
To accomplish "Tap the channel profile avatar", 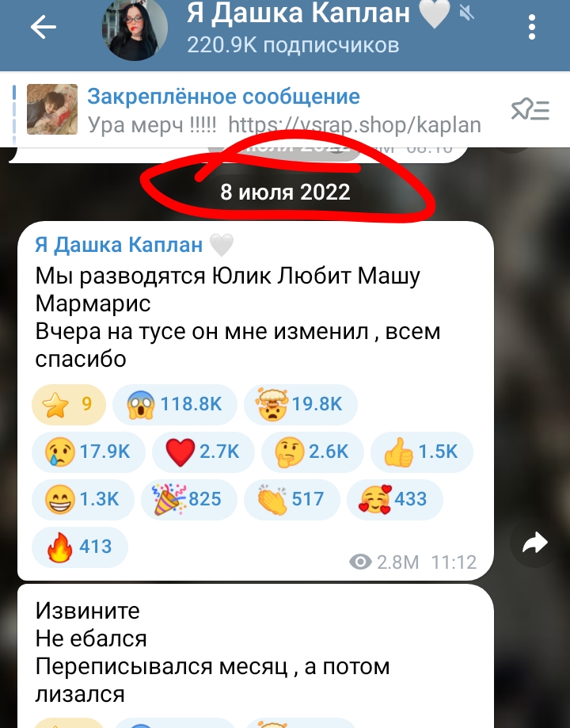I will pyautogui.click(x=135, y=29).
